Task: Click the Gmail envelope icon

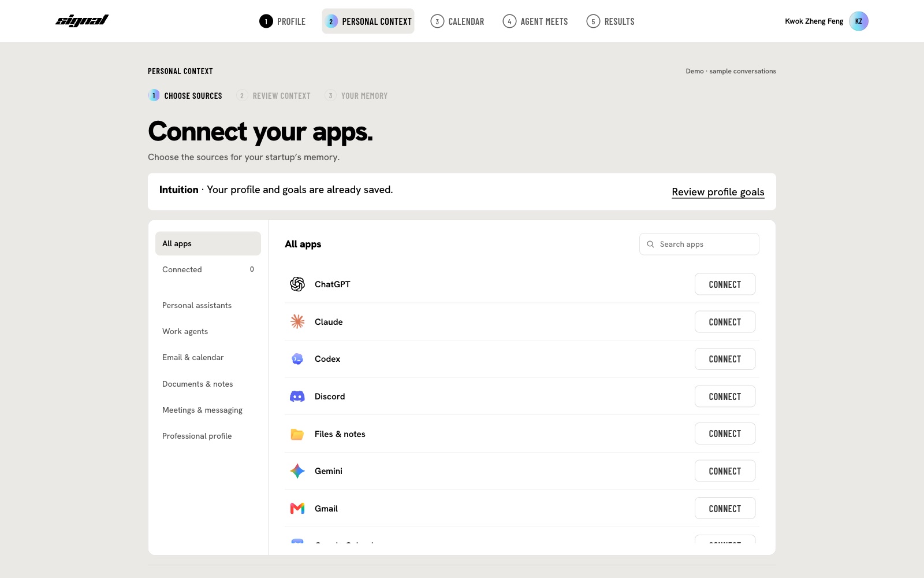Action: pyautogui.click(x=297, y=509)
